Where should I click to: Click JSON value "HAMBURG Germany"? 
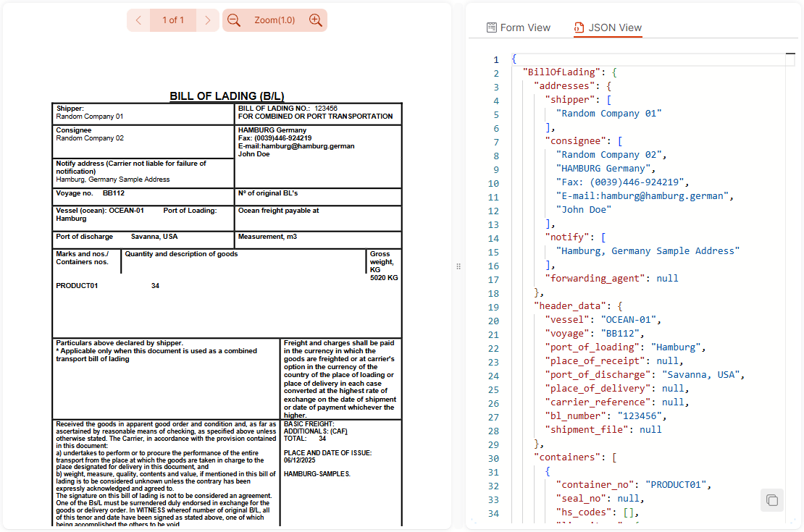[603, 169]
